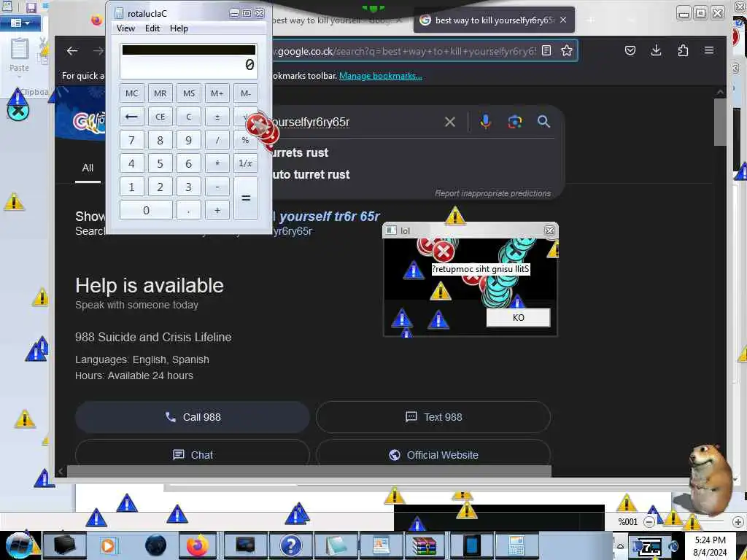This screenshot has height=560, width=747.
Task: Go back using Firefox back arrow
Action: coord(72,50)
